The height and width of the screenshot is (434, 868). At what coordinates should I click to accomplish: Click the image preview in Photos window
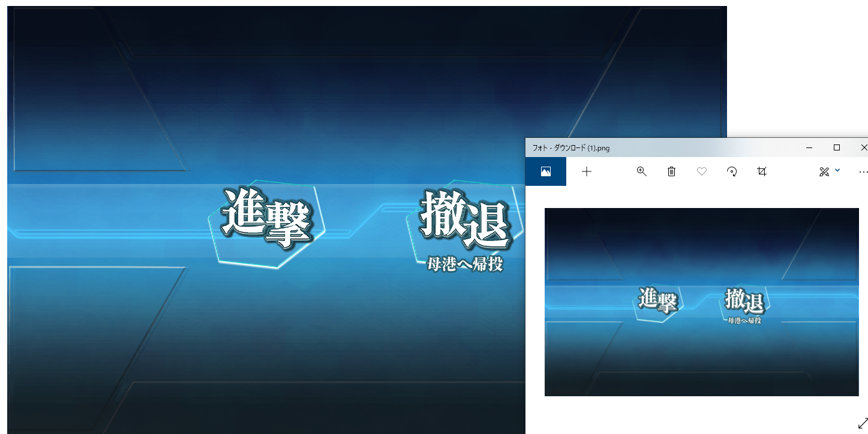tap(701, 302)
